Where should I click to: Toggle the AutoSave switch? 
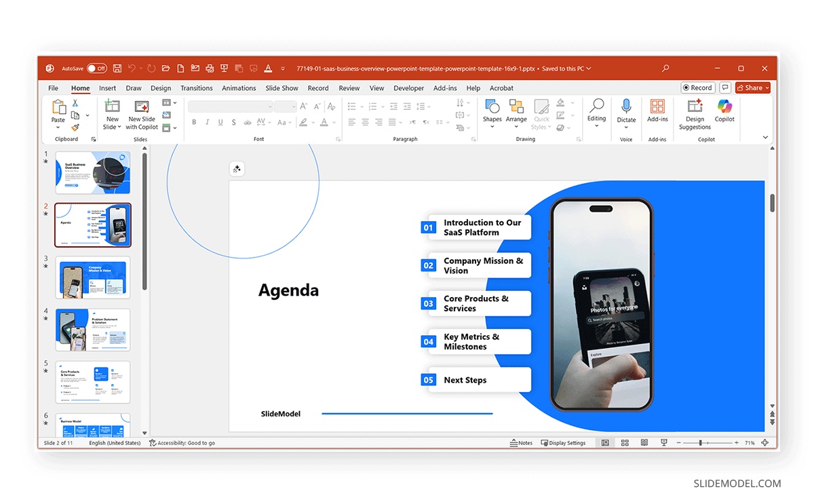[x=96, y=69]
